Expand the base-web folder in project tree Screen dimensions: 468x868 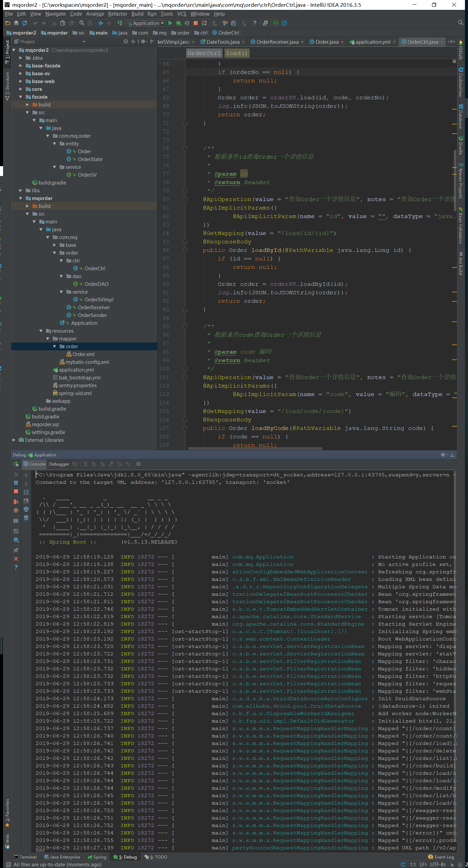coord(21,81)
